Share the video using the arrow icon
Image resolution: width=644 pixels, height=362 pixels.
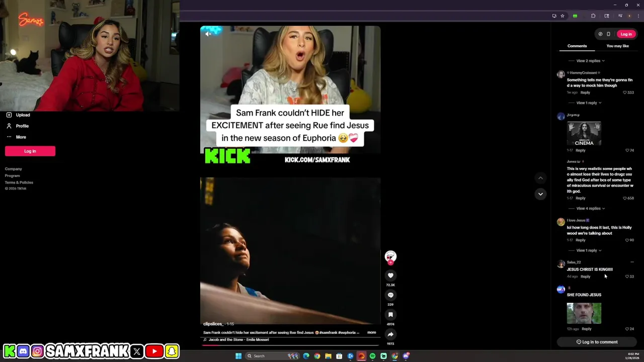pos(390,334)
